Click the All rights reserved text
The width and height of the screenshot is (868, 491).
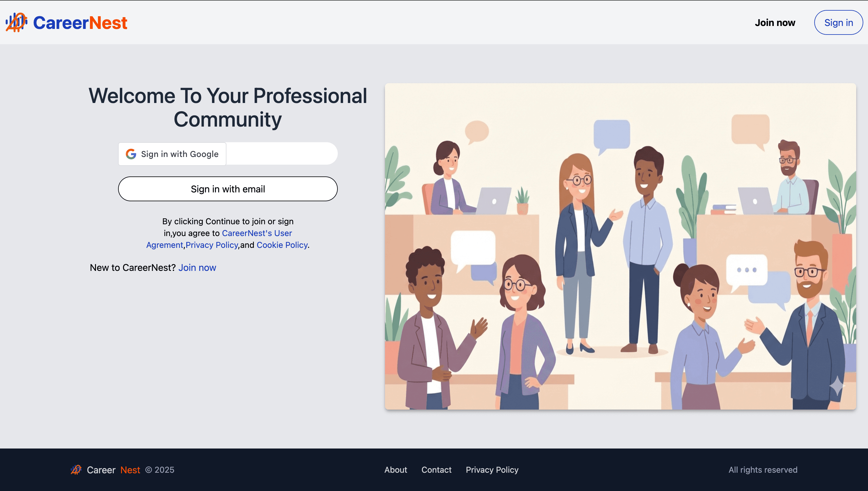tap(763, 470)
